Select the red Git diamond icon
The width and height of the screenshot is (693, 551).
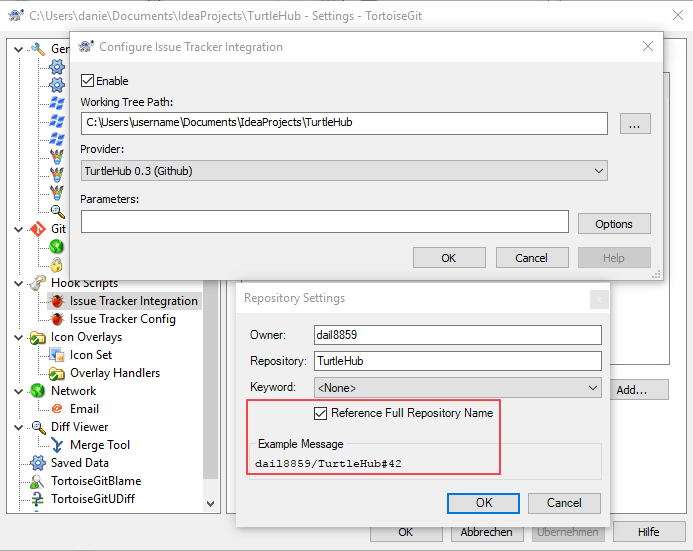pos(38,229)
